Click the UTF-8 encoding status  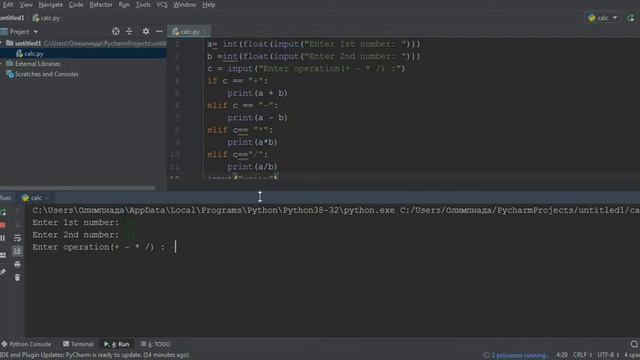[x=608, y=355]
